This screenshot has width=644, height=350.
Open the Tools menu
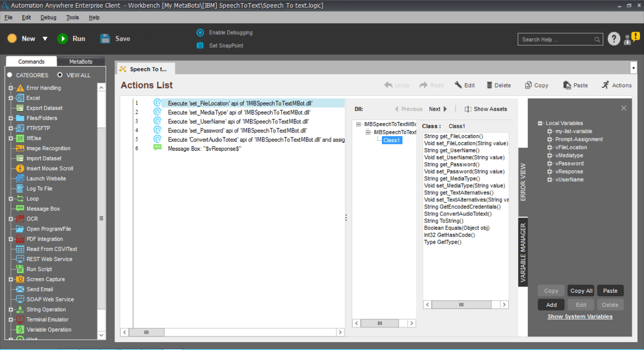(72, 17)
